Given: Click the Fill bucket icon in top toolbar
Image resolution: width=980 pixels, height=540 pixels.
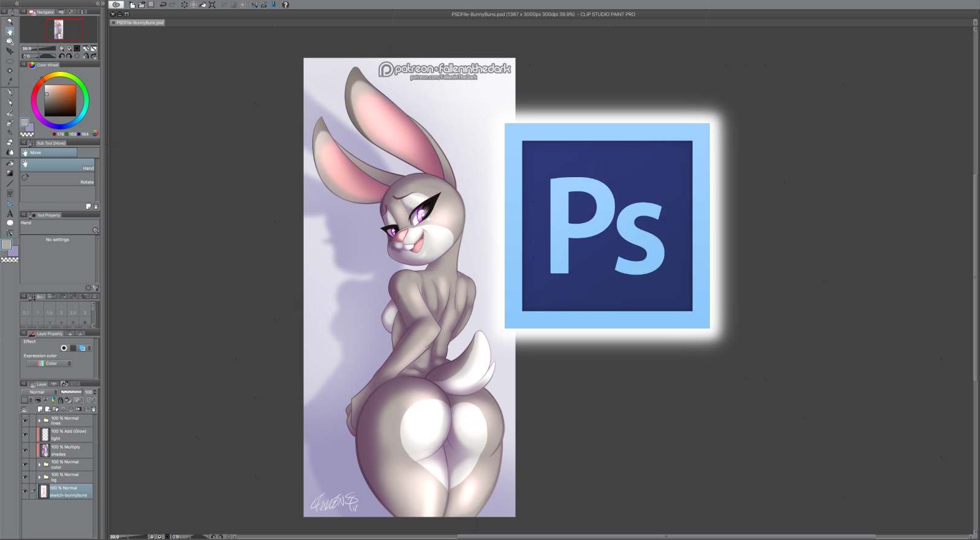Looking at the screenshot, I should click(x=202, y=5).
